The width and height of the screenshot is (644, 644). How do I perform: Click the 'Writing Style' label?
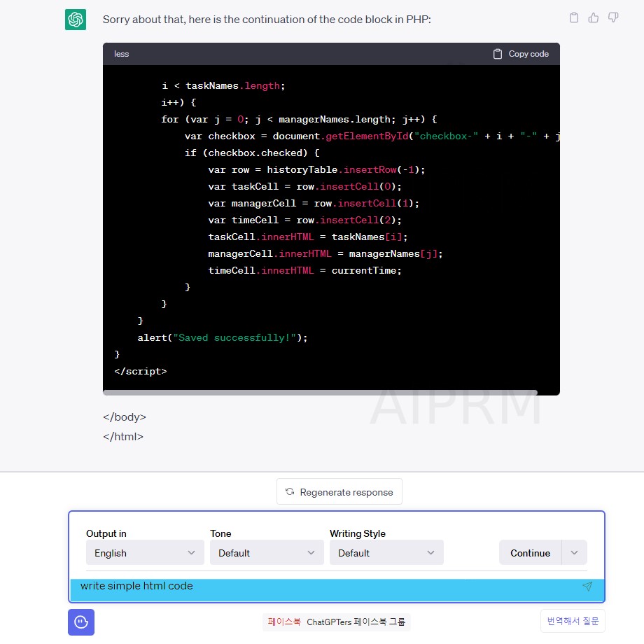(x=358, y=533)
